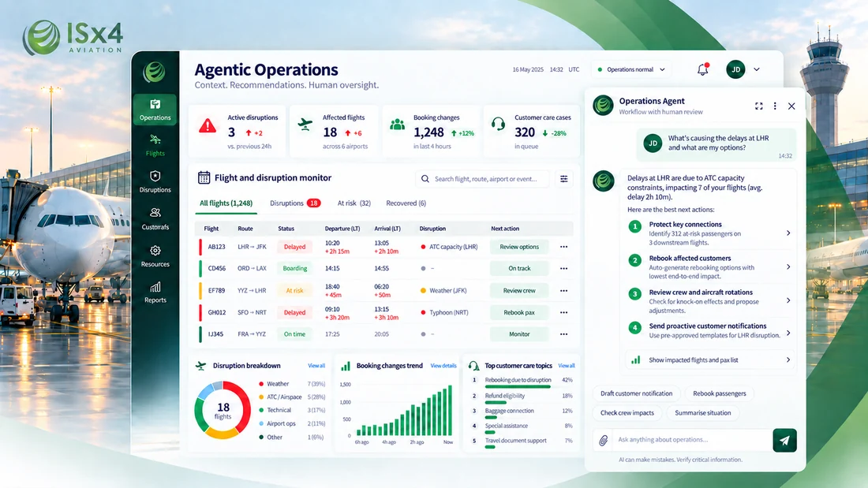Click the JD profile avatar in header
The width and height of the screenshot is (868, 488).
[x=735, y=69]
